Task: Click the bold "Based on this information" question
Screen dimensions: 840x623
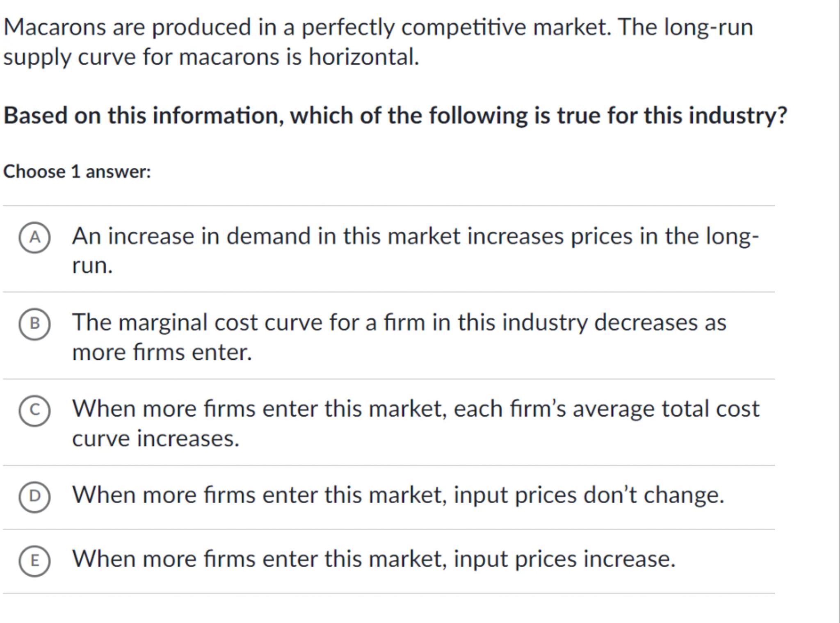Action: 395,116
